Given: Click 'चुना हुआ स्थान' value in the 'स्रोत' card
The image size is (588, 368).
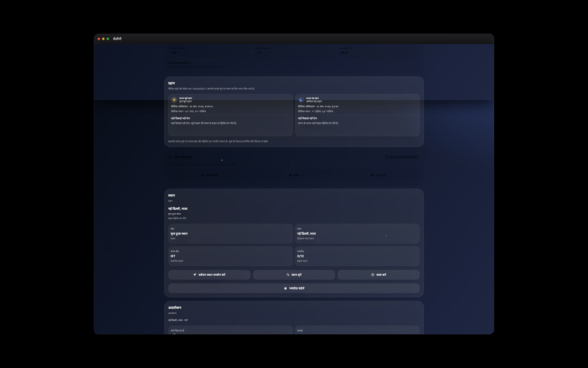Looking at the screenshot, I should pos(179,234).
